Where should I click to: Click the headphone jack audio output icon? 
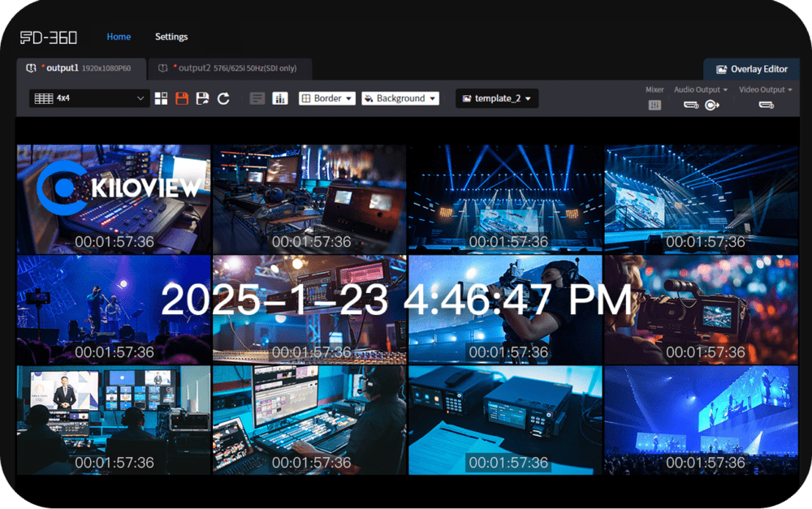pos(711,105)
